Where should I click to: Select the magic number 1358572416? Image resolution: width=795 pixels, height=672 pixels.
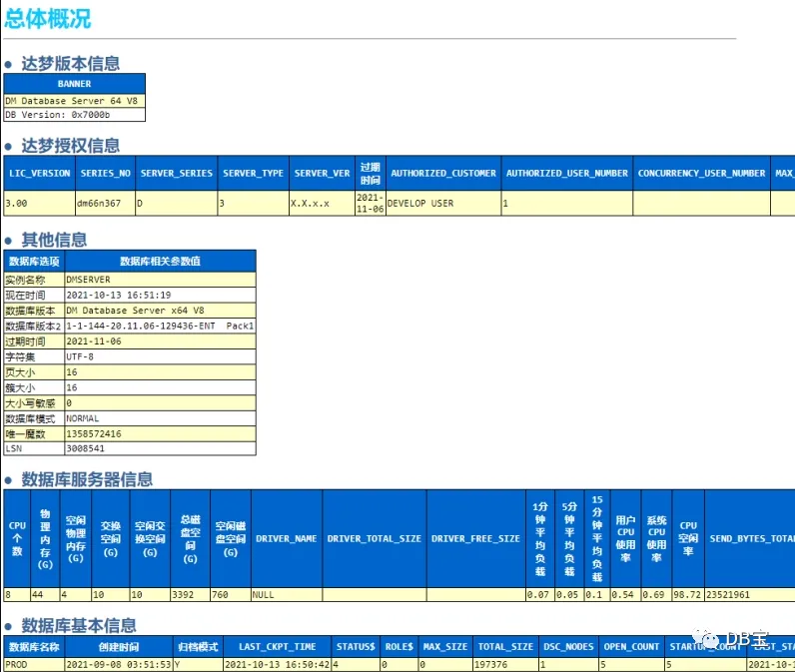click(x=160, y=433)
